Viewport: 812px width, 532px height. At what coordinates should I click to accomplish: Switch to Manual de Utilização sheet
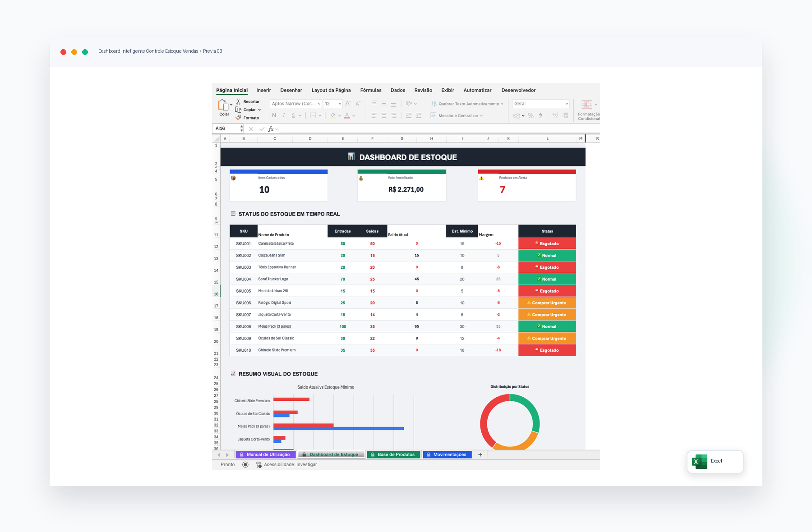[x=265, y=454]
